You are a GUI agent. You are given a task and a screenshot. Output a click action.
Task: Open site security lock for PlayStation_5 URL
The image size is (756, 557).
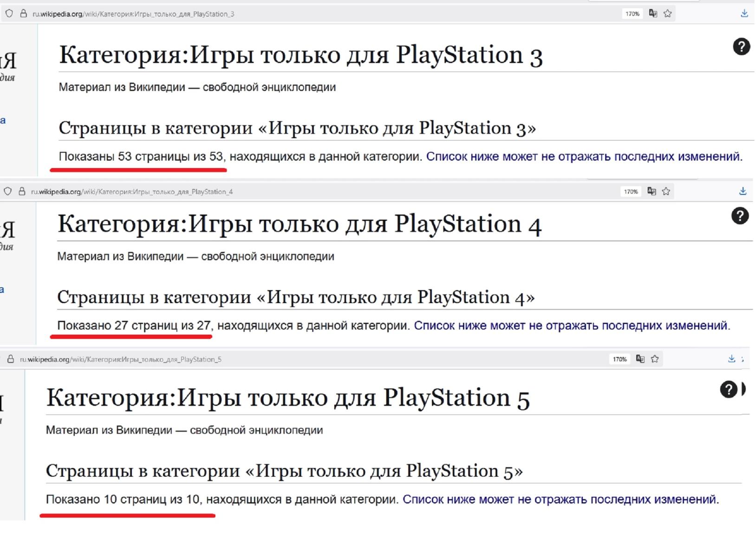click(11, 359)
